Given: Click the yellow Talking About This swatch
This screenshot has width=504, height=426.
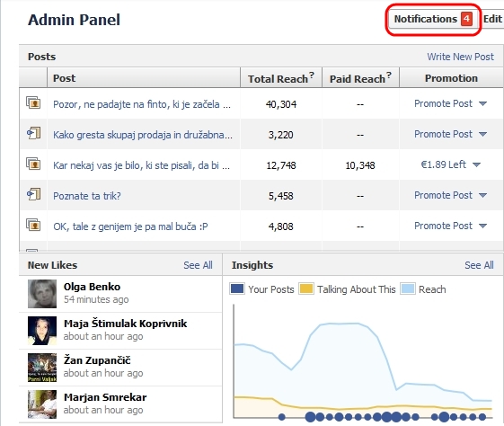Looking at the screenshot, I should coord(306,288).
